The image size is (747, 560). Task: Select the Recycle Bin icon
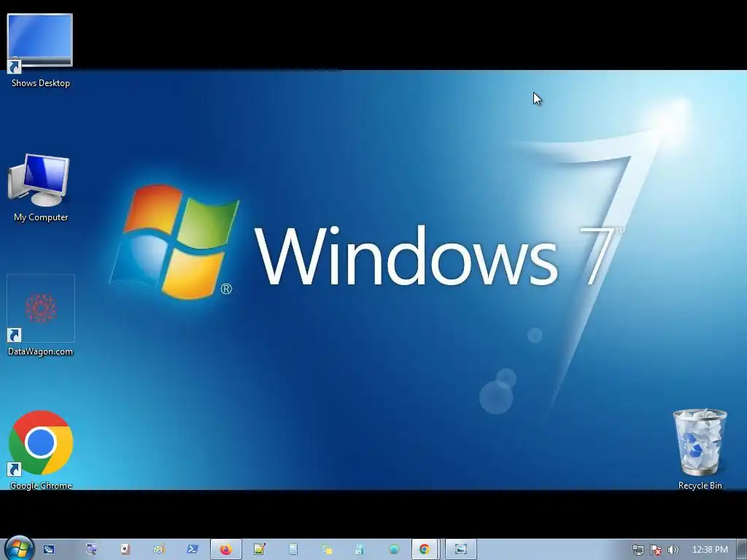700,443
